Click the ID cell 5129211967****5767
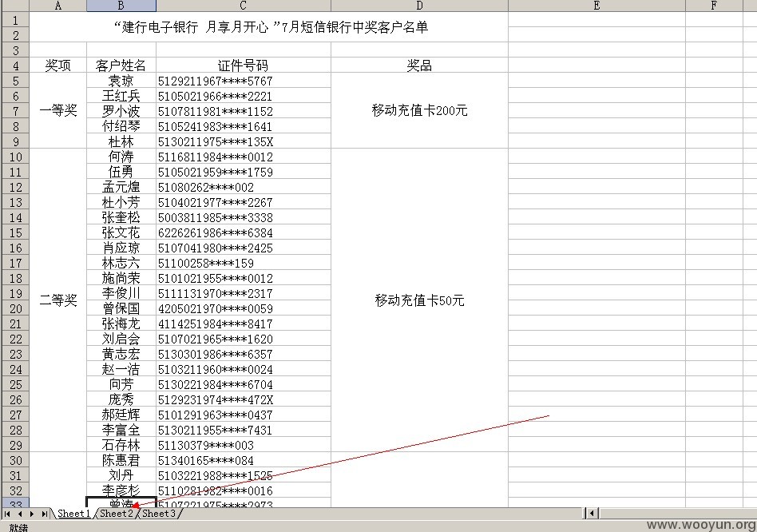757x532 pixels. click(x=244, y=81)
